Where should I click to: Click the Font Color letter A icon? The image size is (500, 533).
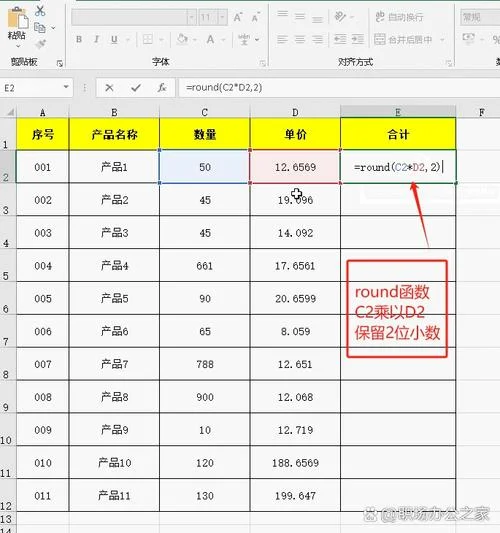210,39
